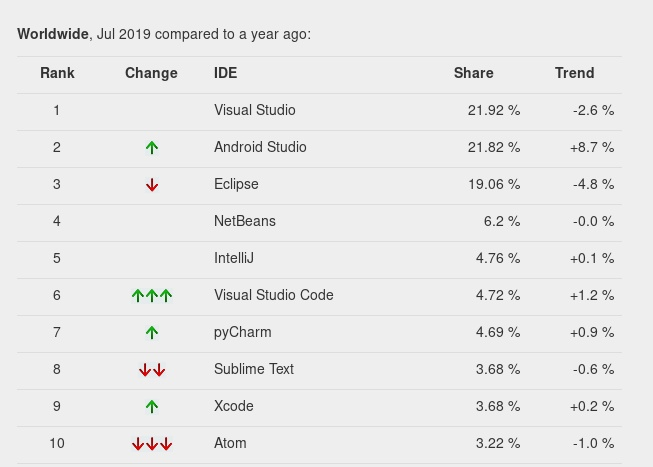653x467 pixels.
Task: Click the Share column header
Action: 473,73
